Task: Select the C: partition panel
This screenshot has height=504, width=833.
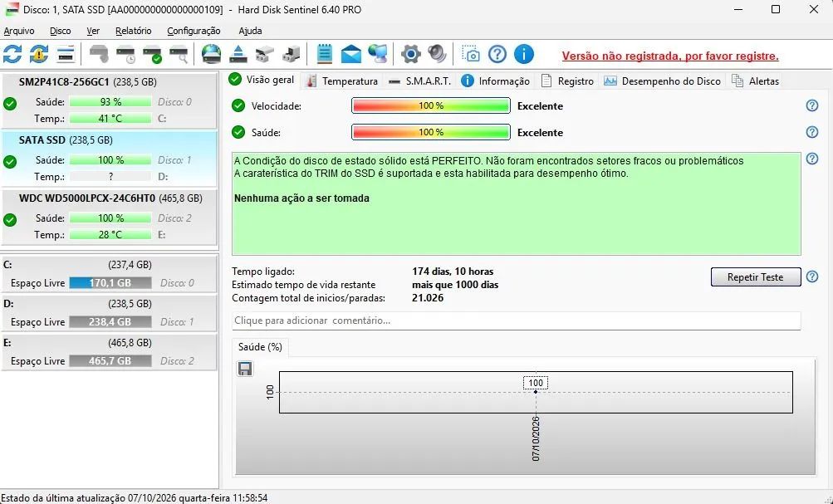Action: click(110, 273)
